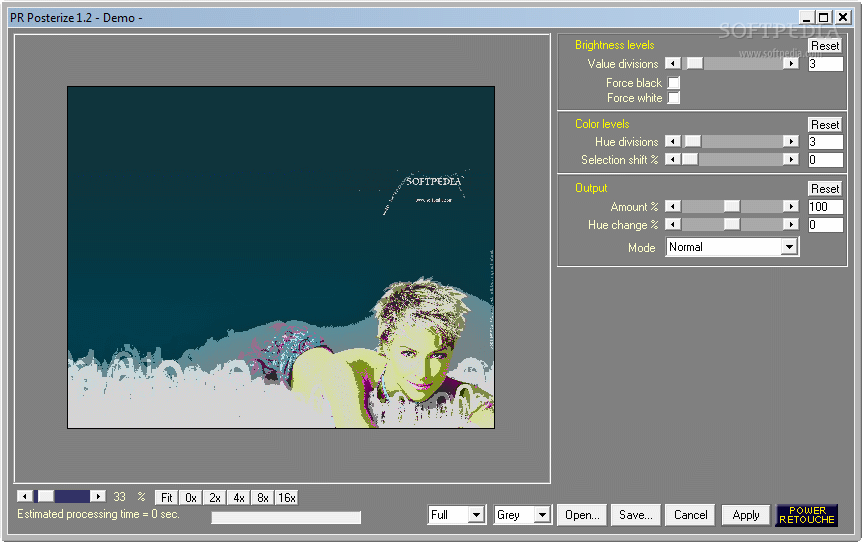Set preview zoom to 2x

click(215, 497)
